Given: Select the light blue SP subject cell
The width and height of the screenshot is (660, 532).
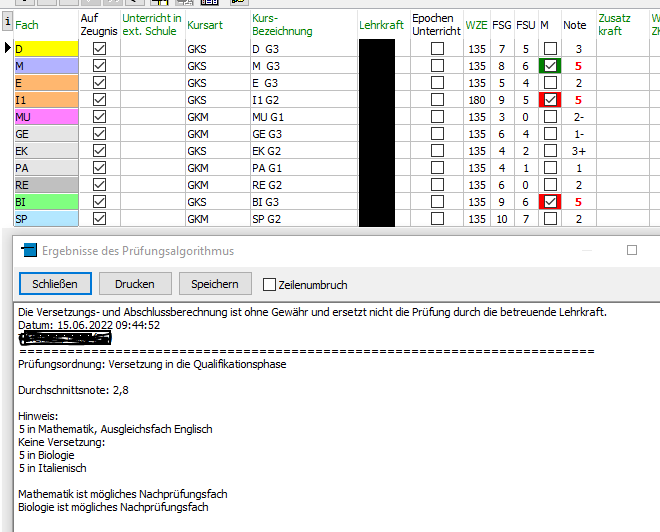Looking at the screenshot, I should pyautogui.click(x=46, y=219).
